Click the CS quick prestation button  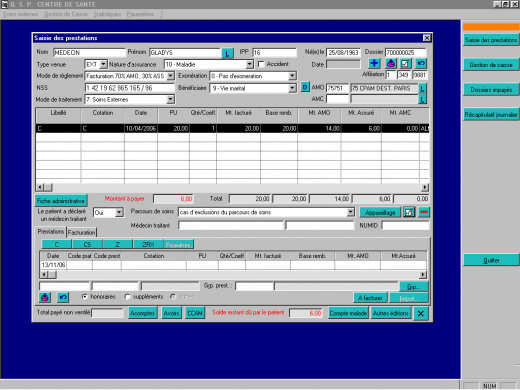(x=87, y=244)
